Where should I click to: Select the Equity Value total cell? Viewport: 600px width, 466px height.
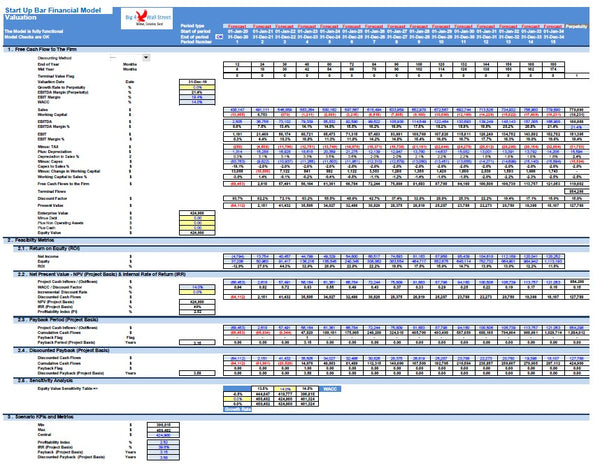pos(197,233)
